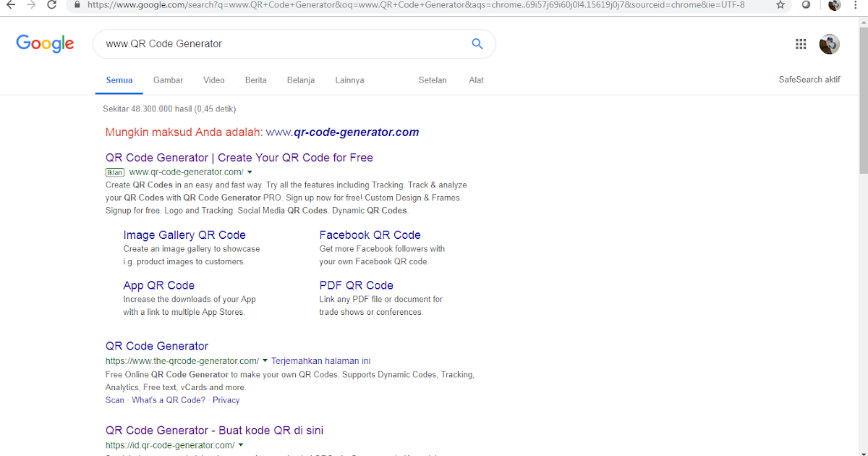The width and height of the screenshot is (868, 456).
Task: Open the Chrome profile avatar in toolbar
Action: (834, 4)
